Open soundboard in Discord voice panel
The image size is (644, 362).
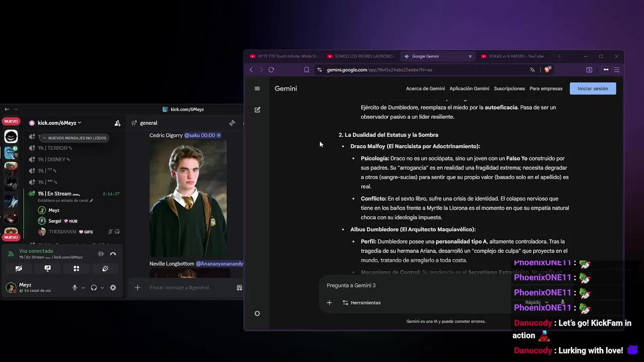[105, 268]
